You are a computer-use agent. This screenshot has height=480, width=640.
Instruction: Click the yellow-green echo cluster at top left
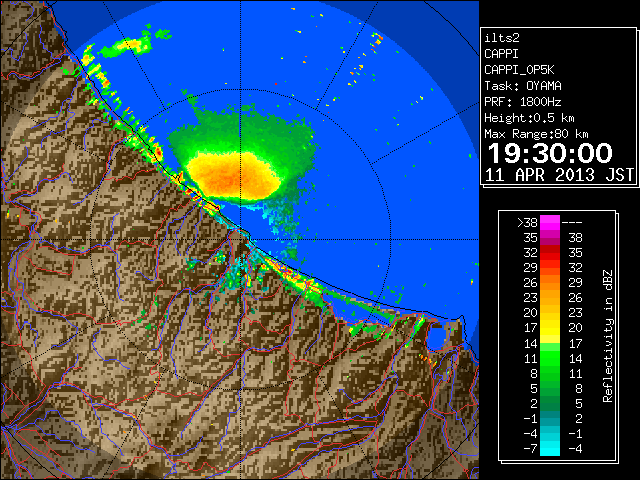point(127,47)
